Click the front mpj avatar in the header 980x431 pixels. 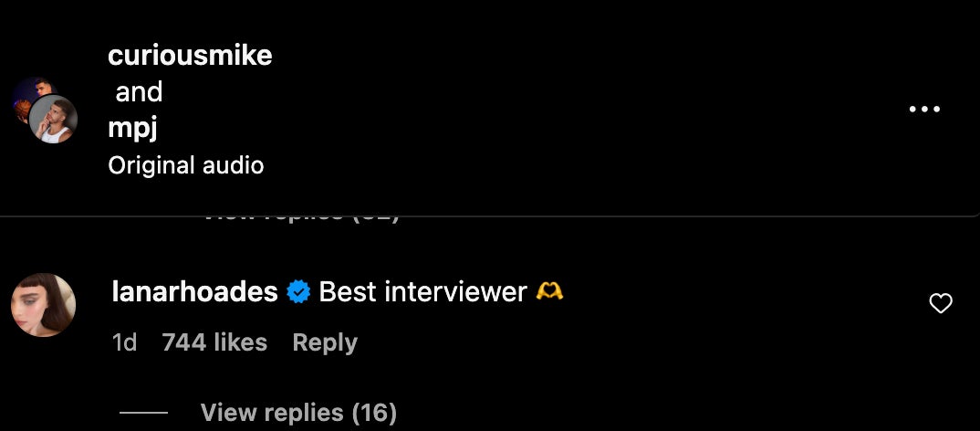coord(53,120)
